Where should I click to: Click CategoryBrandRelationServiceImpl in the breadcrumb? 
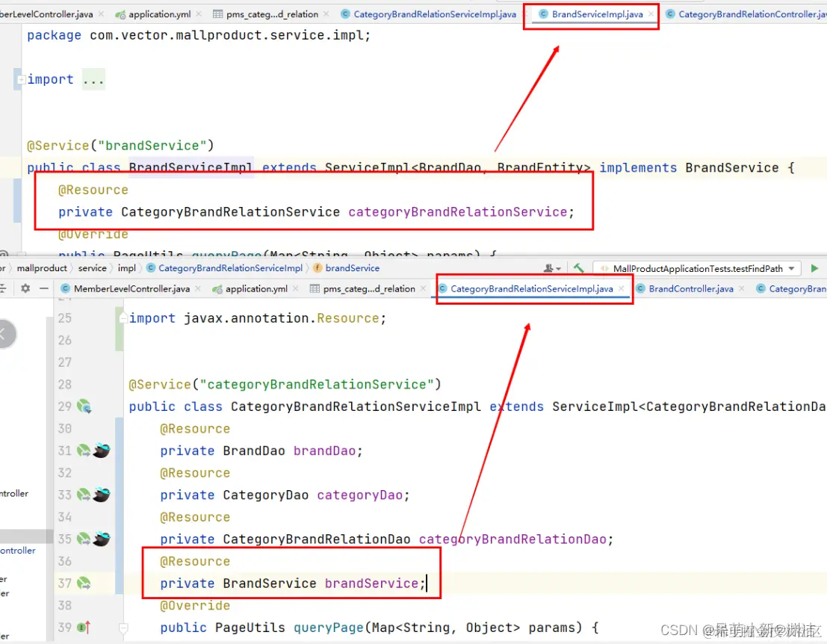pos(231,268)
